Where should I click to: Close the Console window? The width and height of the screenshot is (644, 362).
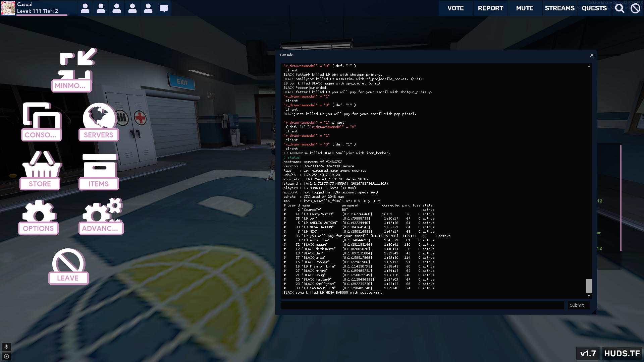(x=592, y=55)
